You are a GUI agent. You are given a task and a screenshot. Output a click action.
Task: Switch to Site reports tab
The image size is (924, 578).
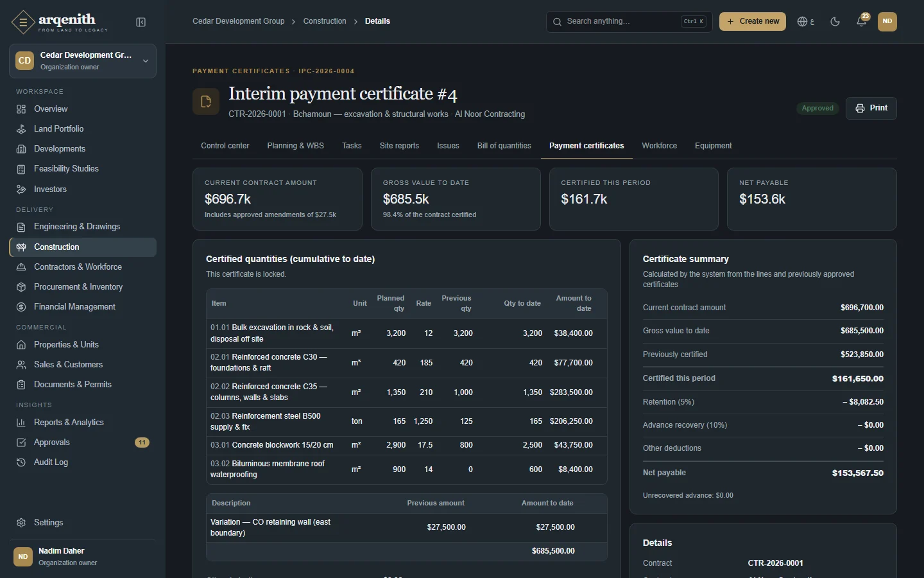pyautogui.click(x=399, y=146)
